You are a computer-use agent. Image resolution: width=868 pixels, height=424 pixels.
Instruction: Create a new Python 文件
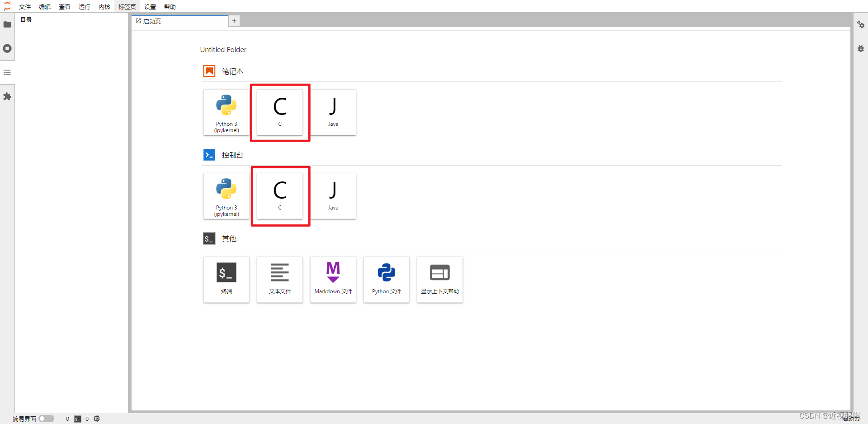tap(387, 280)
